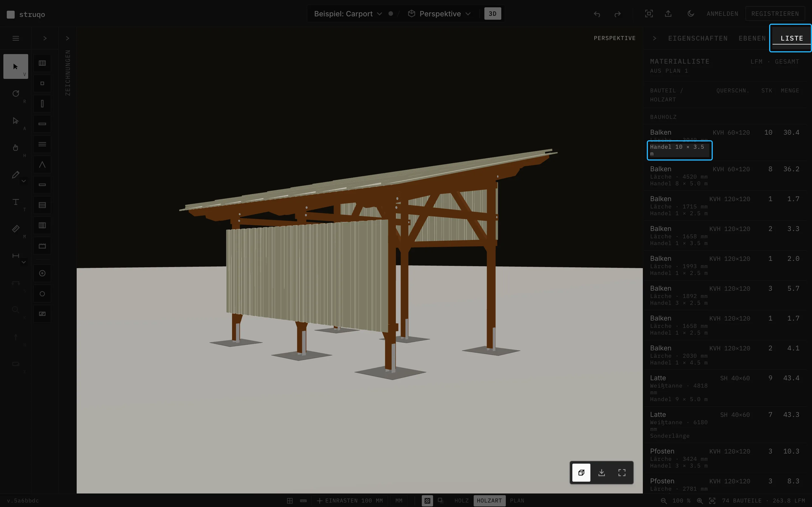Click the Anmelden link
812x507 pixels.
pos(722,14)
